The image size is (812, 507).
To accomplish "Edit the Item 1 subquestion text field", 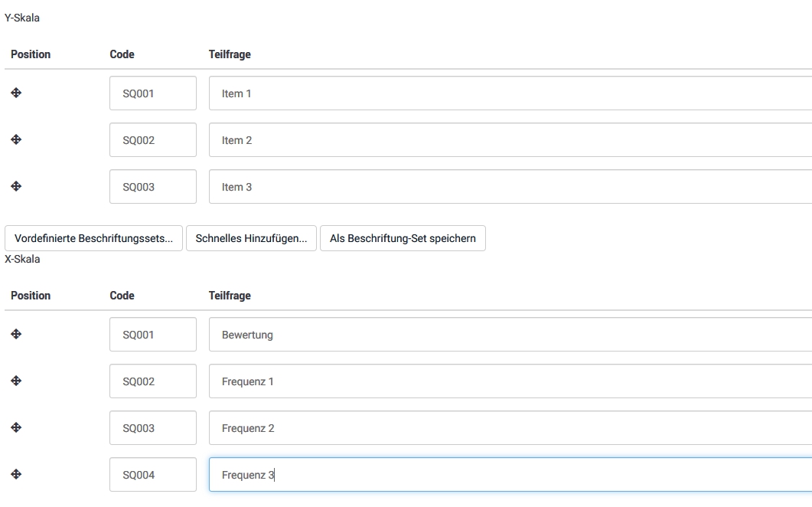I will coord(510,93).
